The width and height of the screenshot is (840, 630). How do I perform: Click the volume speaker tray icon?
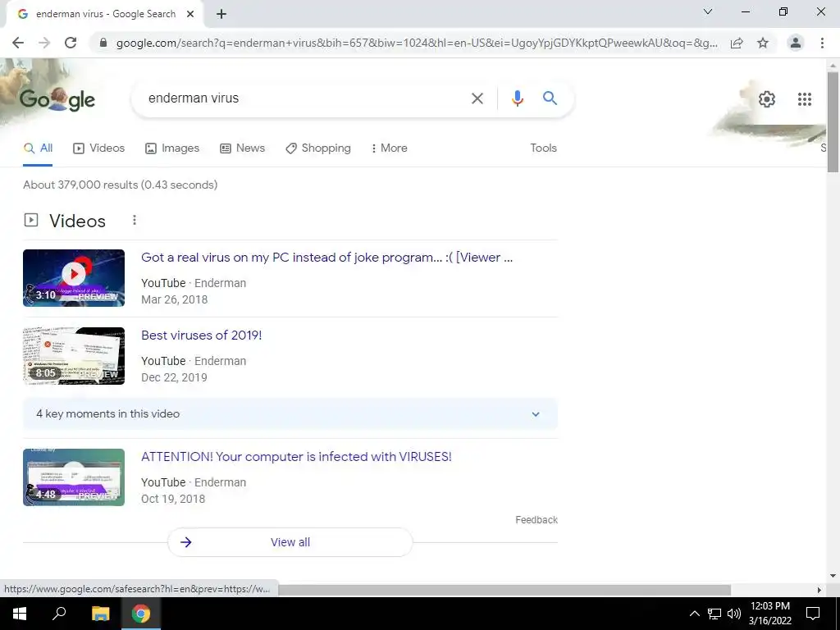[x=734, y=614]
